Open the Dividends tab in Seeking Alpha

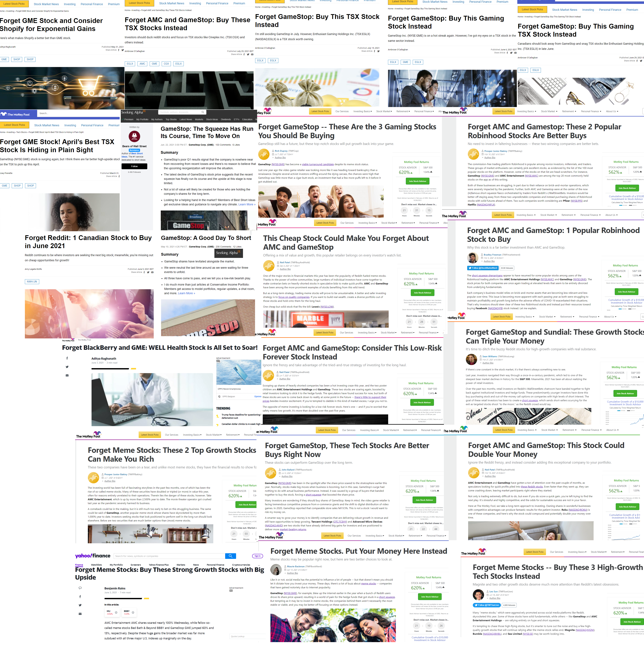click(x=226, y=120)
